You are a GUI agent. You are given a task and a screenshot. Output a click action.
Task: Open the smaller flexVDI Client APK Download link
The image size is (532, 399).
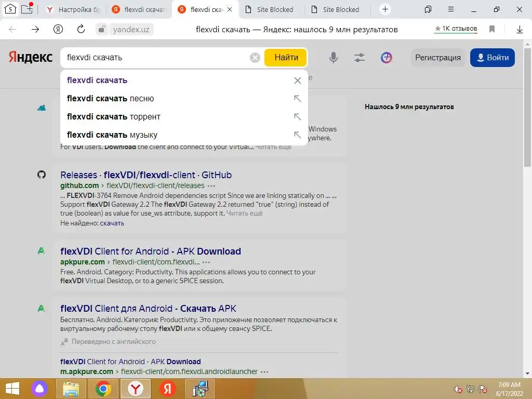[x=130, y=362]
